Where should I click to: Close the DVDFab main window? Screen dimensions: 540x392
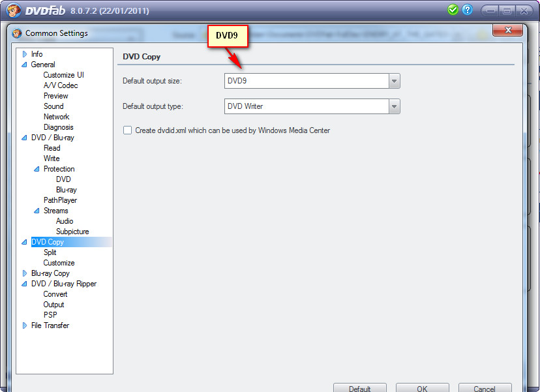(524, 11)
